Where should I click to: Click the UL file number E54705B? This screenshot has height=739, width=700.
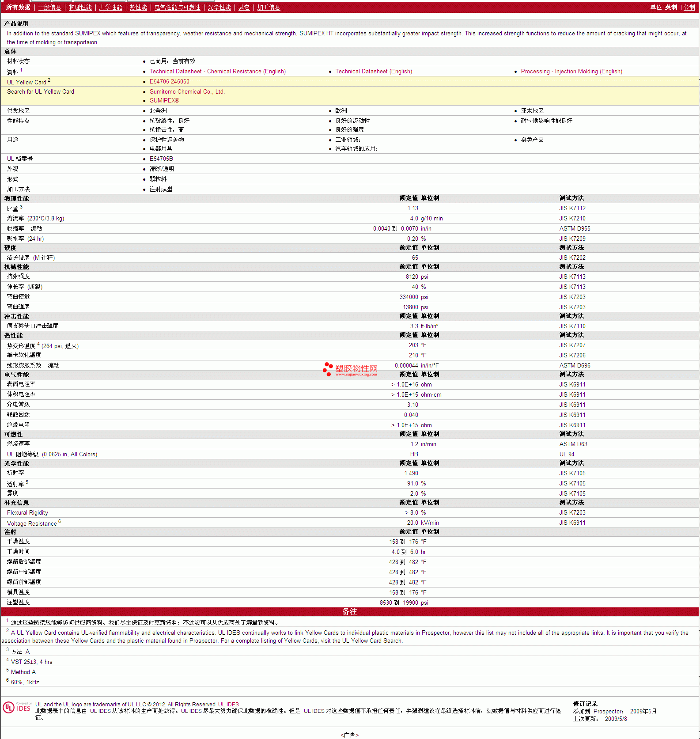coord(161,159)
